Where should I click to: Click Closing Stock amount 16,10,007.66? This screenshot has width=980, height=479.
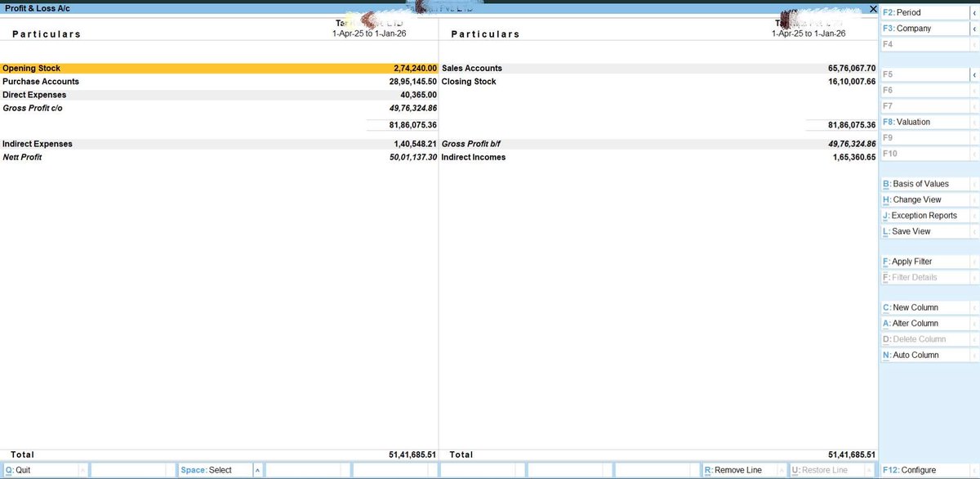click(x=851, y=82)
